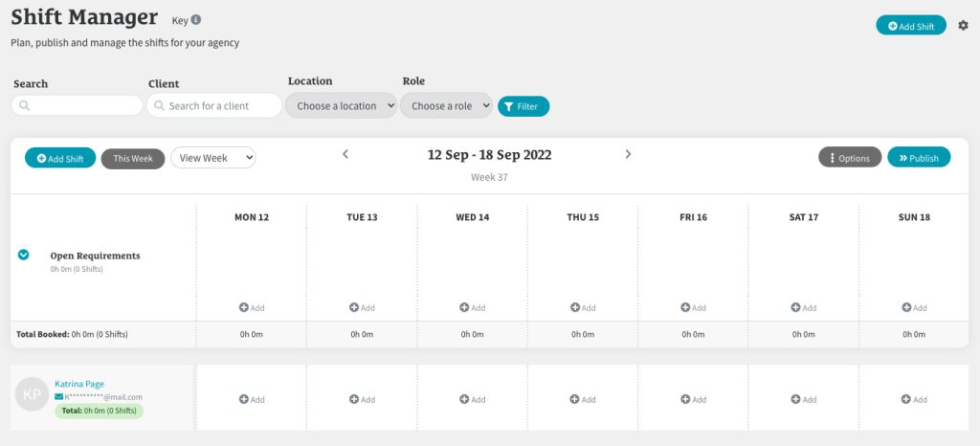980x446 pixels.
Task: Click Add Shift button beside This Week
Action: (60, 158)
